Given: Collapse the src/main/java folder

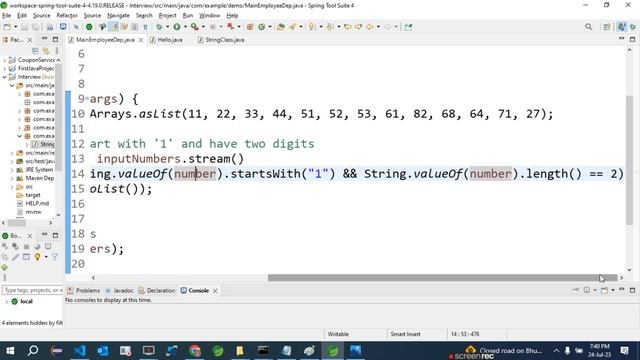Looking at the screenshot, I should coord(12,85).
